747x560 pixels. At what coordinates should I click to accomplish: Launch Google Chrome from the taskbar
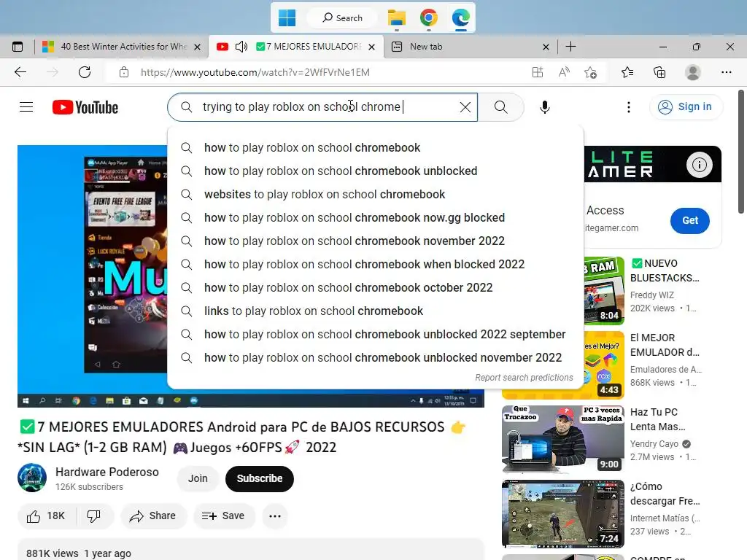(x=429, y=17)
